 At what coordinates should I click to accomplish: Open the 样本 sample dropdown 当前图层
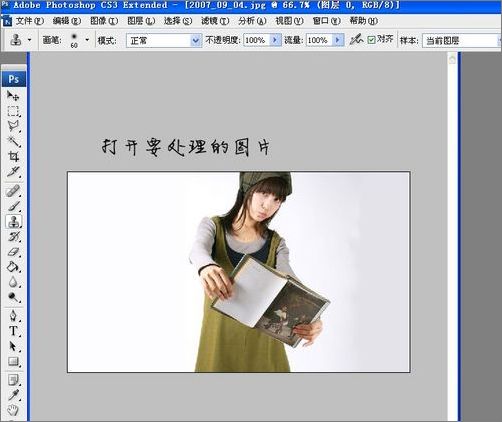click(462, 41)
